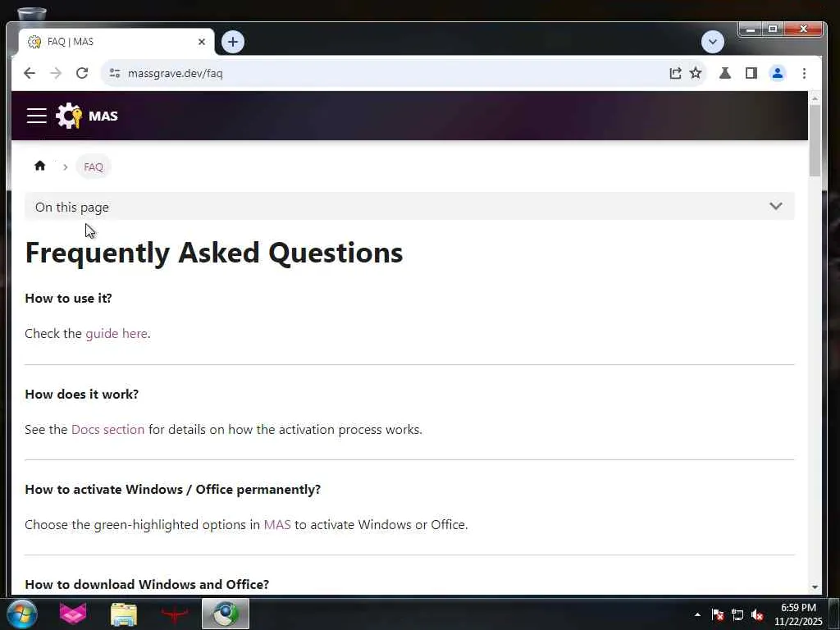Image resolution: width=840 pixels, height=630 pixels.
Task: Click the muted volume tray icon
Action: pyautogui.click(x=757, y=614)
